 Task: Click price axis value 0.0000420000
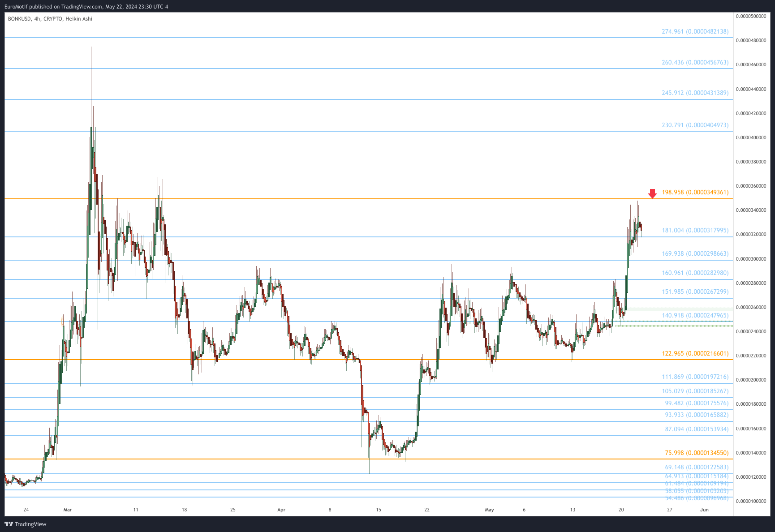point(751,113)
